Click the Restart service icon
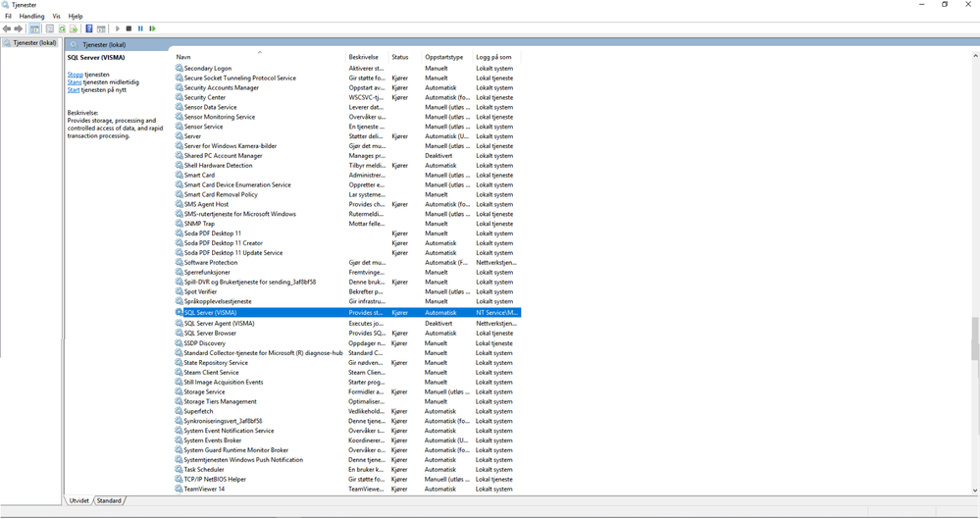Viewport: 980px width, 519px height. 152,28
